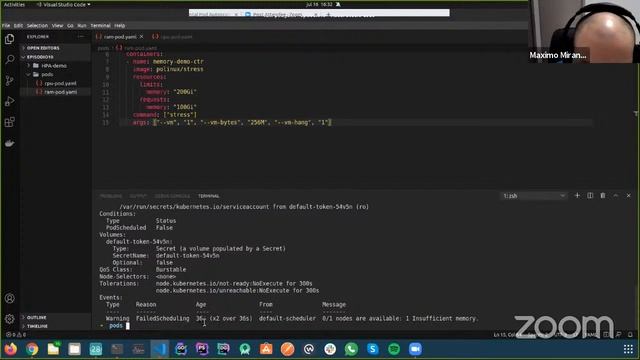Open the Docker view in activity bar
Image resolution: width=640 pixels, height=360 pixels.
(9, 143)
